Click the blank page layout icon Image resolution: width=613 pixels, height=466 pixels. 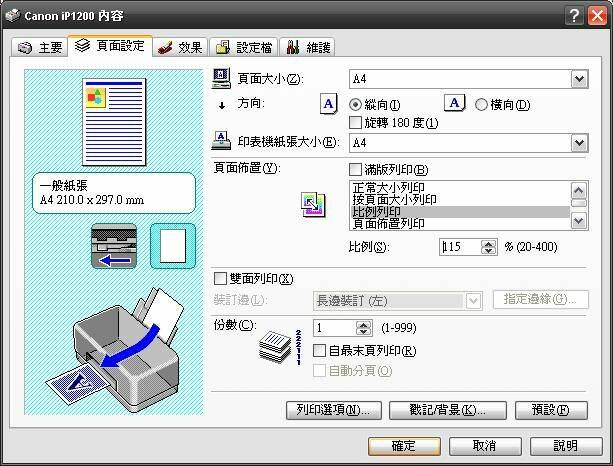pos(173,246)
